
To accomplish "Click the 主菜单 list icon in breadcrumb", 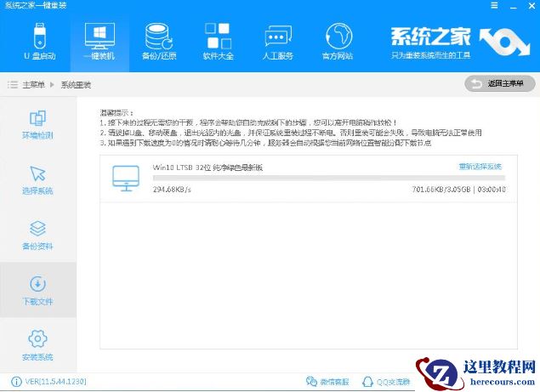I will (13, 84).
